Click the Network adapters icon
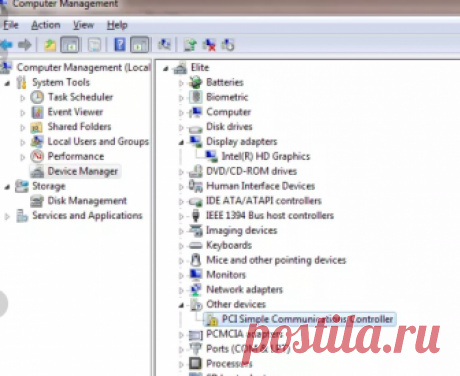The width and height of the screenshot is (460, 376). click(x=196, y=289)
